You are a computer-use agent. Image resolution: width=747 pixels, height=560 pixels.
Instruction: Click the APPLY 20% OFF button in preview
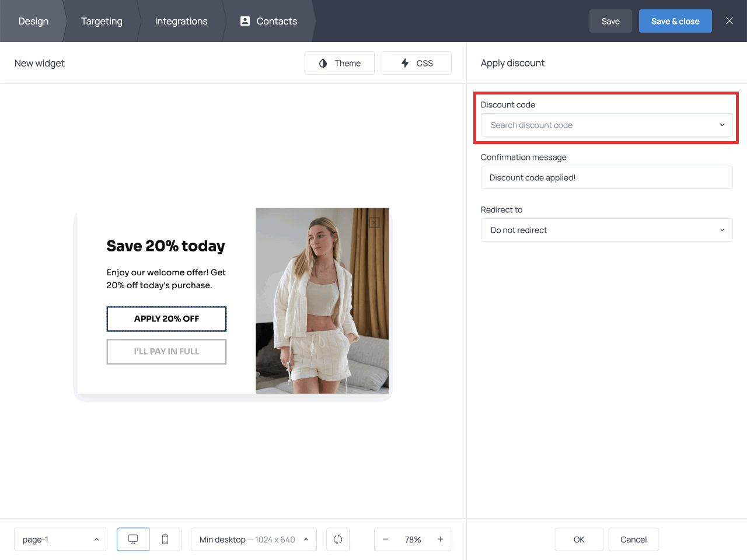(166, 318)
